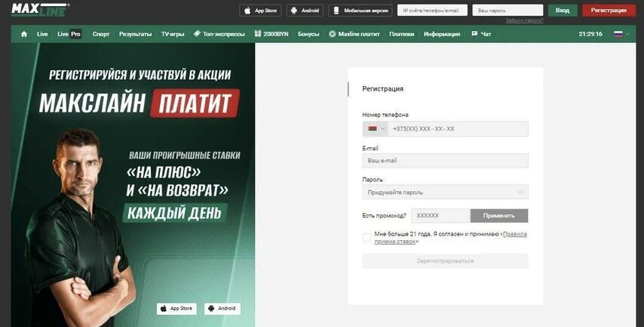The width and height of the screenshot is (644, 327).
Task: Click the red Регистрация button
Action: click(609, 11)
